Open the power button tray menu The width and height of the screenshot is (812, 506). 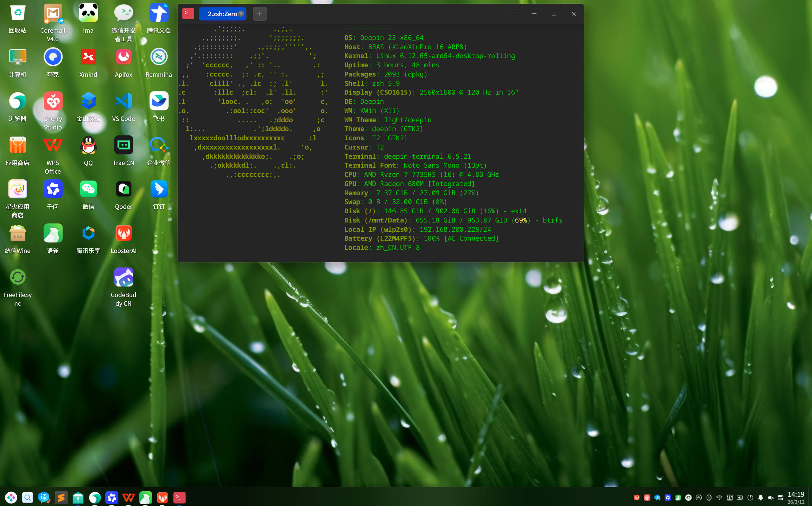[750, 497]
